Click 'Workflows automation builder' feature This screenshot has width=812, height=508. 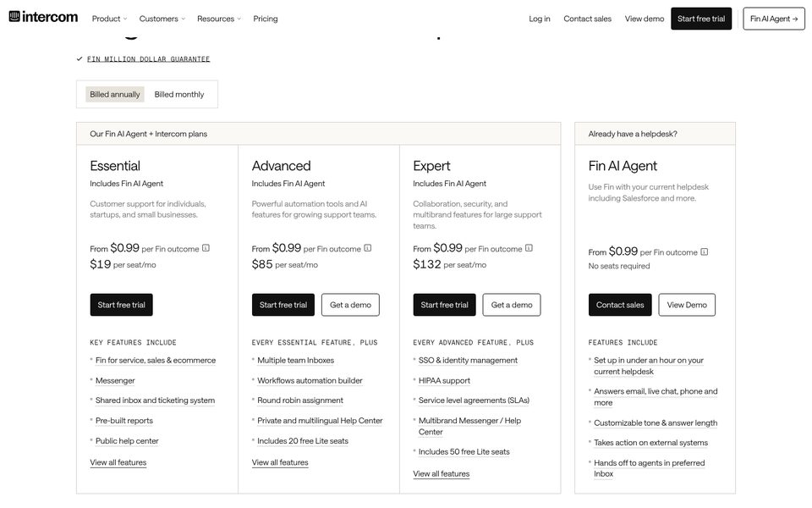(x=310, y=380)
